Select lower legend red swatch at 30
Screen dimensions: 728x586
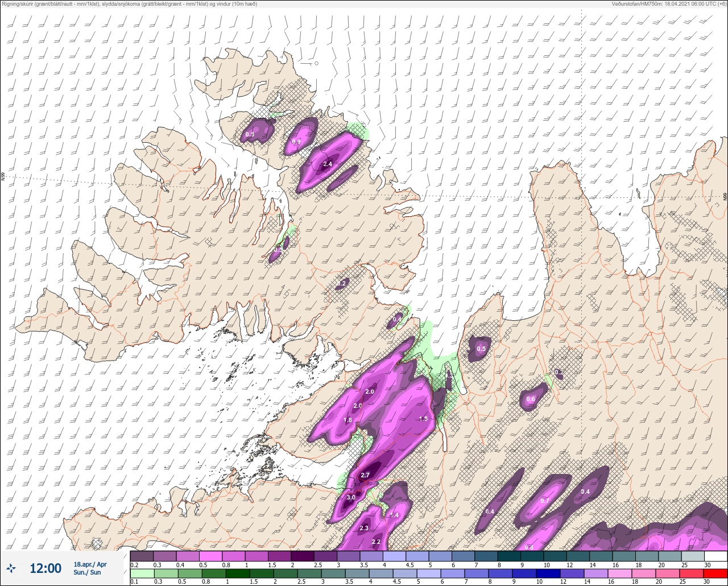(x=715, y=573)
